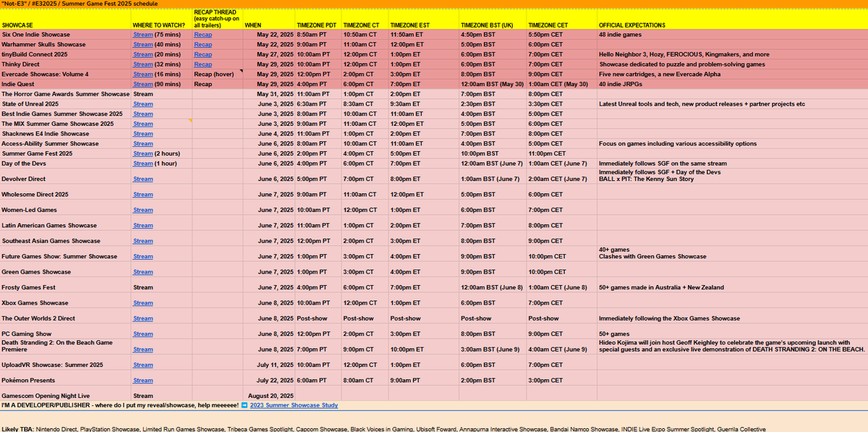Screen dimensions: 868x432
Task: Select 'Focus on games including accessibility options' cell
Action: pos(732,143)
